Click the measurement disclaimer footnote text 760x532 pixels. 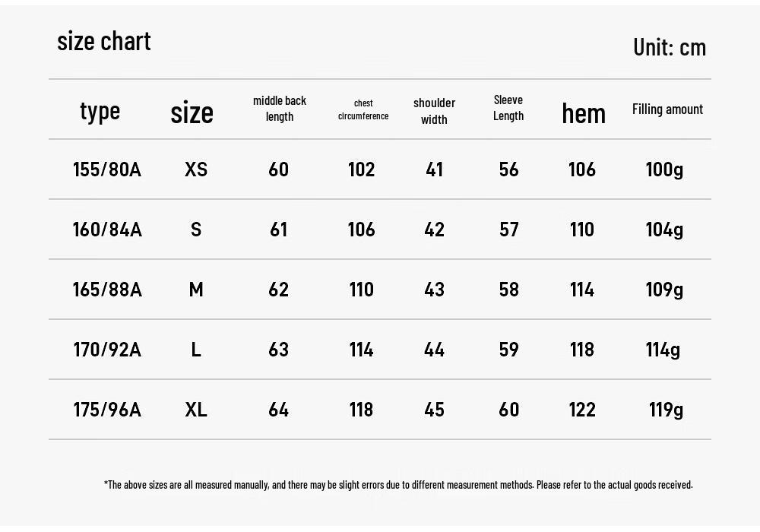(x=398, y=485)
